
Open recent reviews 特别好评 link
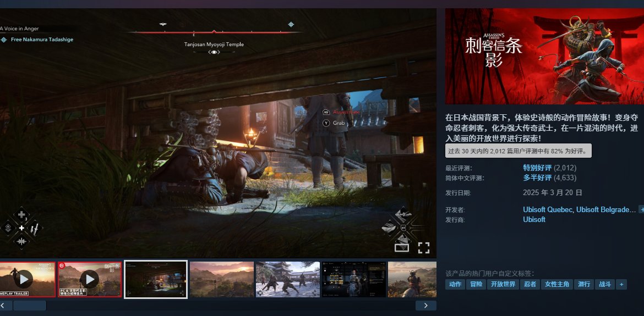(x=537, y=168)
